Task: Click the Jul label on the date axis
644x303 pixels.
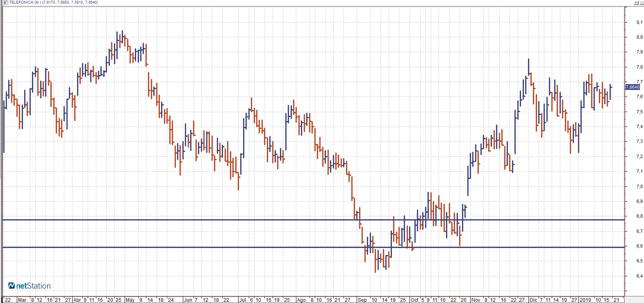Action: pyautogui.click(x=242, y=300)
